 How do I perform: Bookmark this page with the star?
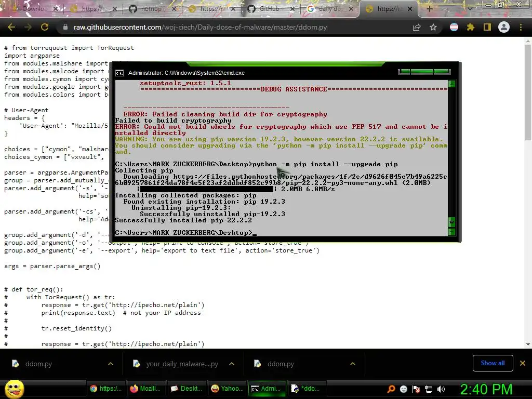[x=433, y=27]
